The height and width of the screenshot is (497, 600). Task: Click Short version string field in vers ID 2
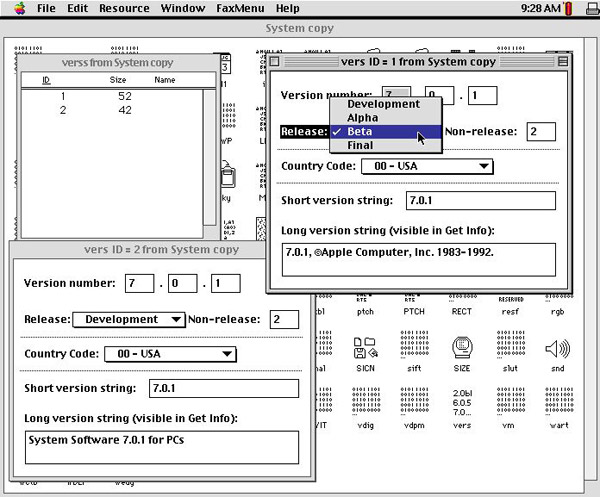(222, 388)
